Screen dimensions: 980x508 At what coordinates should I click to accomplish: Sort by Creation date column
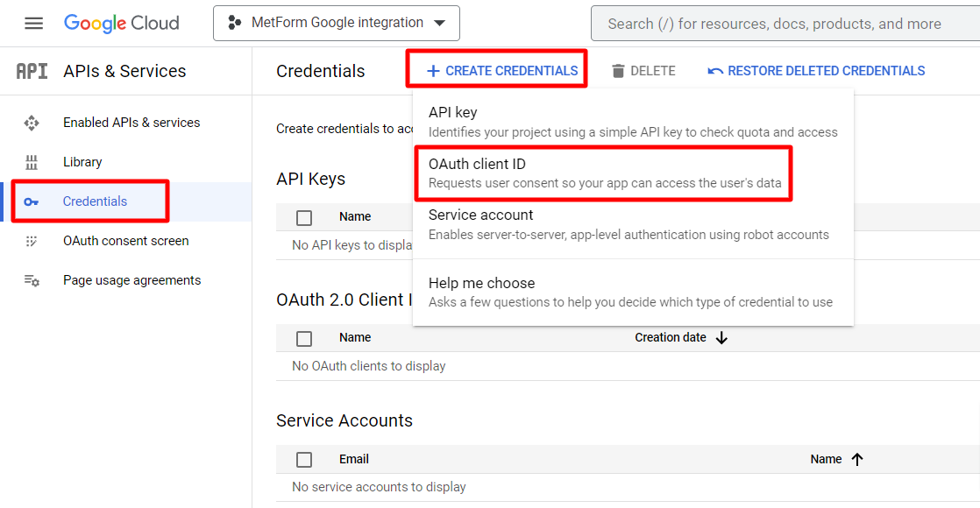(x=671, y=337)
